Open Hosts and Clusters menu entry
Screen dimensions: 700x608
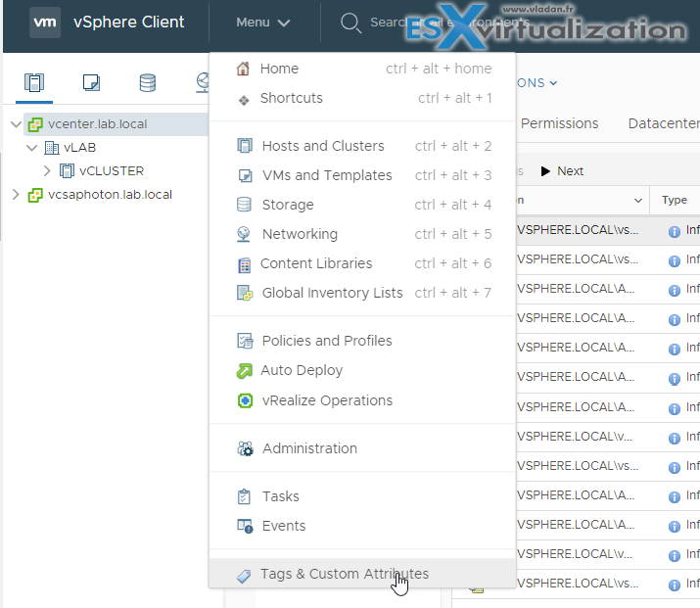point(362,146)
